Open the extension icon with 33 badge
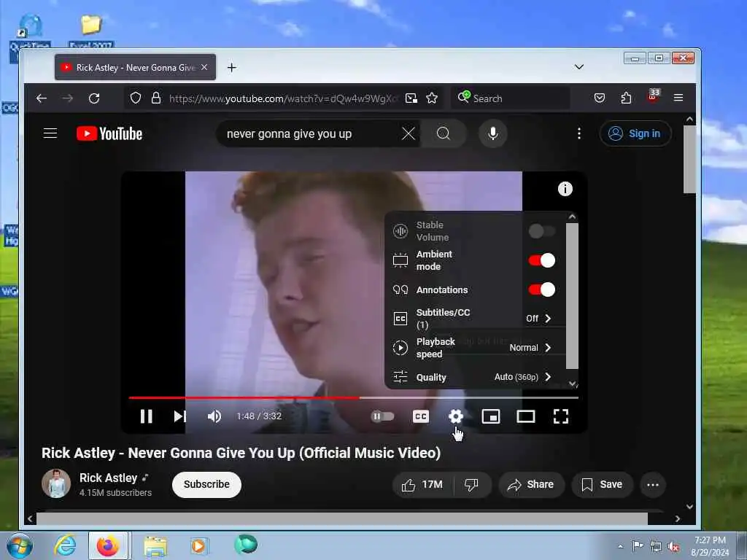The height and width of the screenshot is (560, 747). 653,96
